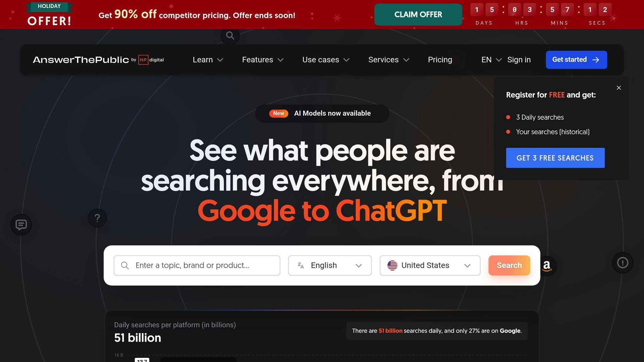Click the floating question mark icon
The height and width of the screenshot is (362, 644).
pos(97,218)
